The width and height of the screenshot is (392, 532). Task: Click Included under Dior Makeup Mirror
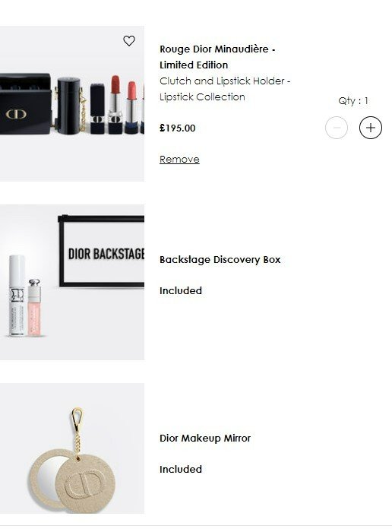tap(181, 469)
